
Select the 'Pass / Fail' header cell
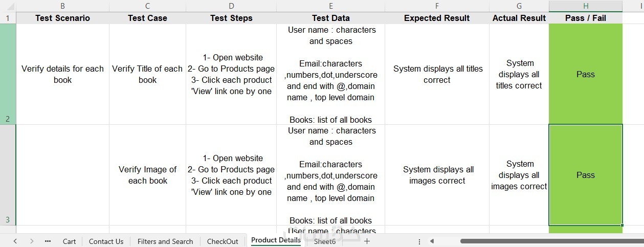click(586, 18)
